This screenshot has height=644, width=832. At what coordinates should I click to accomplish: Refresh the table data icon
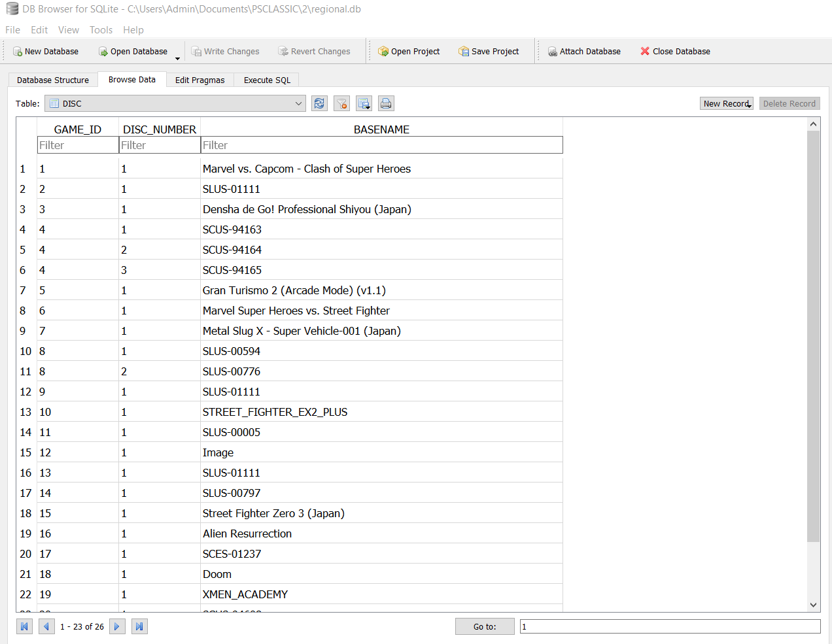319,103
